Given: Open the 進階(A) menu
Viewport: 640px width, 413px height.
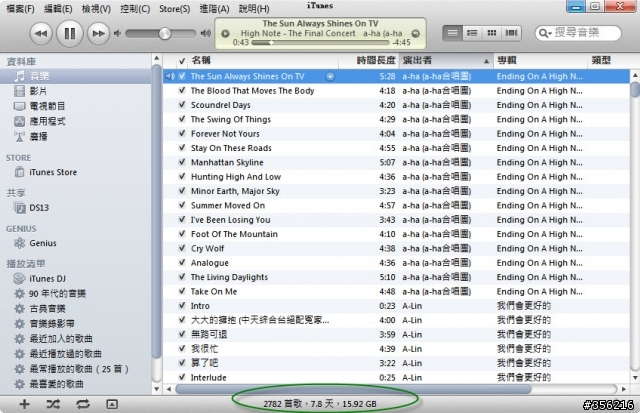Looking at the screenshot, I should pos(214,9).
